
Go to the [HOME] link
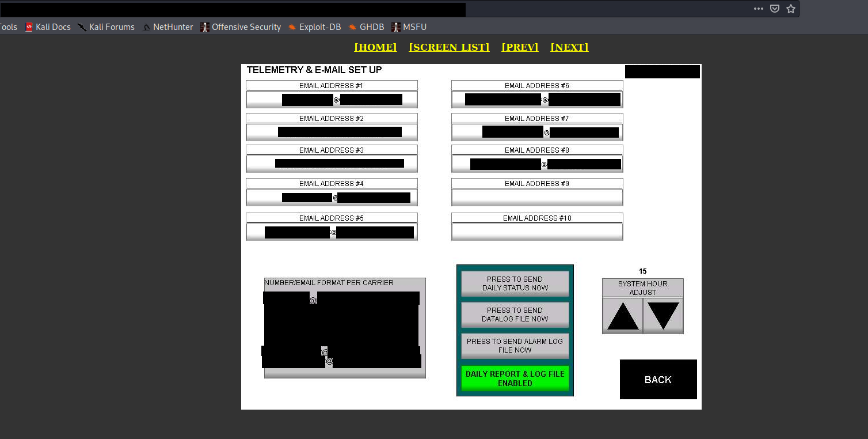375,47
